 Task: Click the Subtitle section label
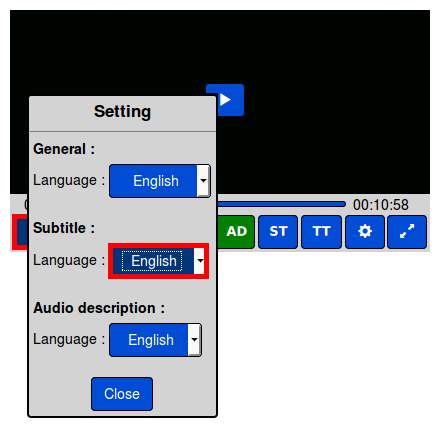[x=64, y=228]
